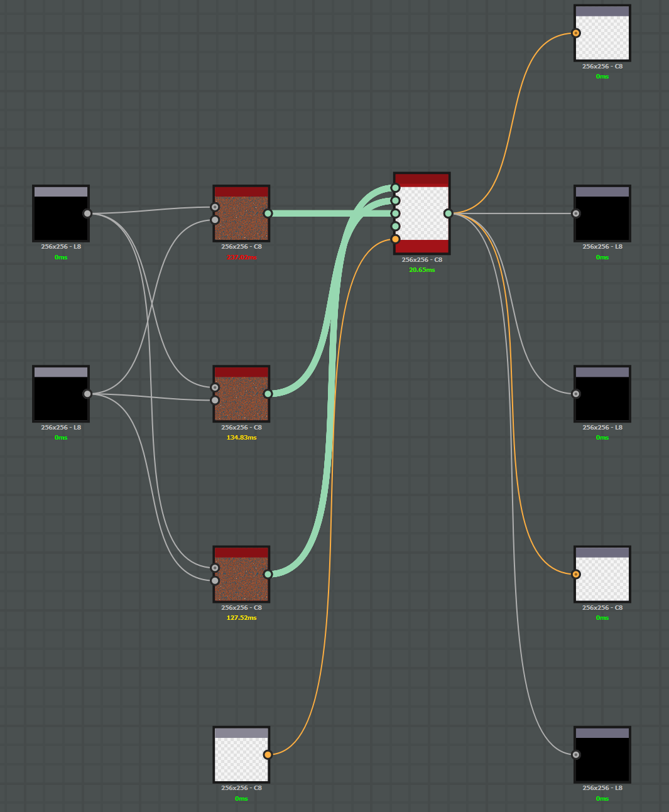Select the output socket of the 134.83ms noise node
Viewport: 669px width, 812px height.
coord(268,392)
